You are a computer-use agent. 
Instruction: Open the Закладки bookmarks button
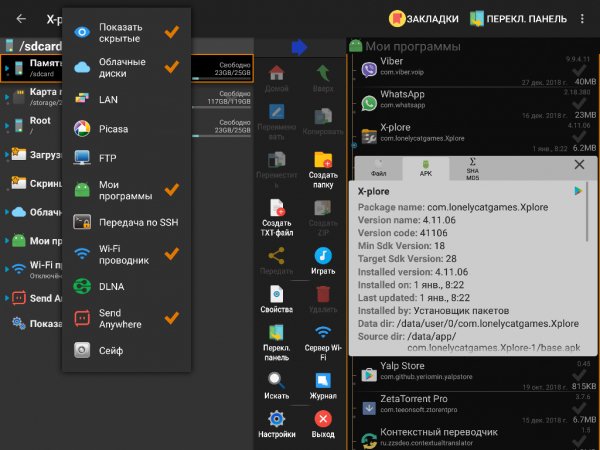point(424,18)
